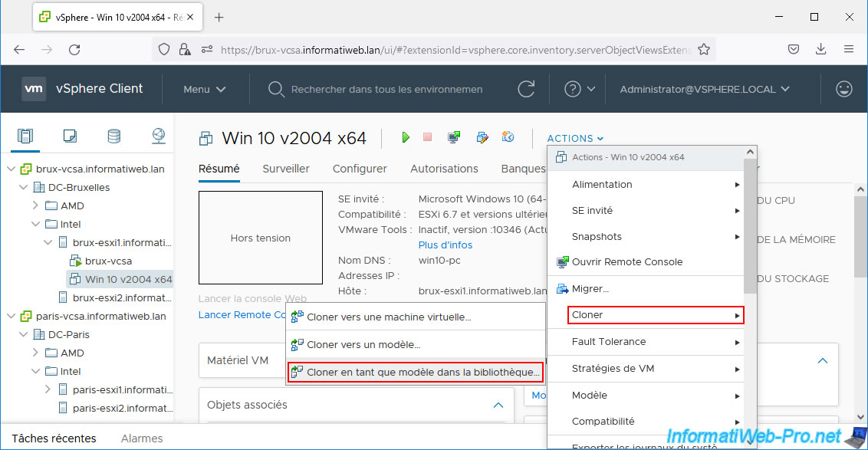Open the Alarmes tab
The height and width of the screenshot is (450, 868).
tap(142, 439)
